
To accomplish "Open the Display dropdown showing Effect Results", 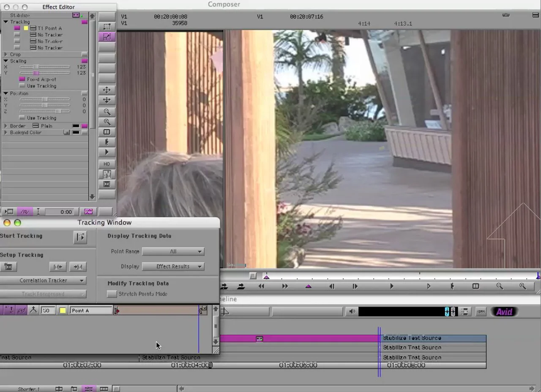I will pos(173,266).
